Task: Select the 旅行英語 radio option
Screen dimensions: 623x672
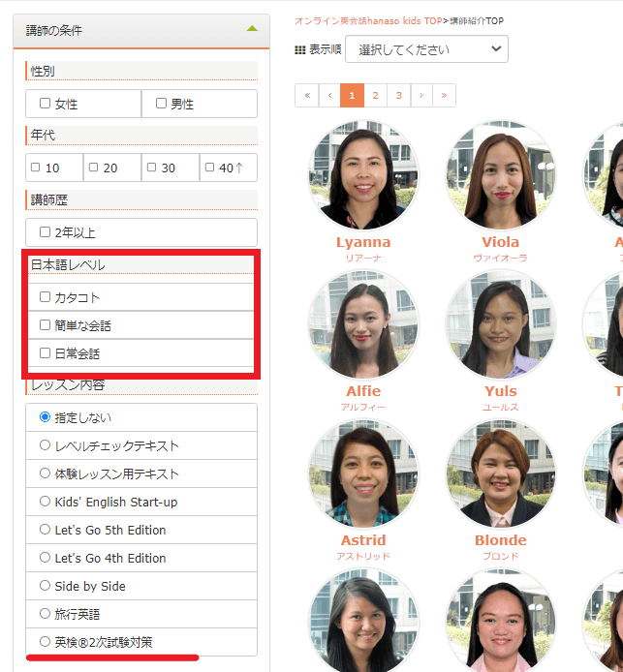Action: click(45, 613)
